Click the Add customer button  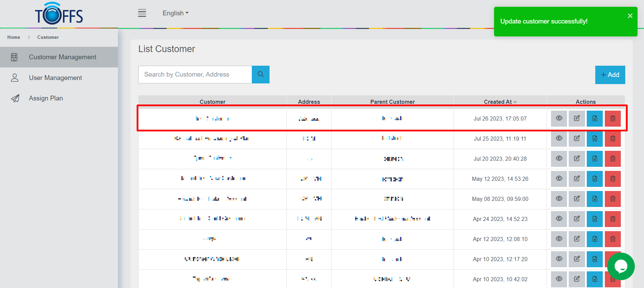point(610,75)
